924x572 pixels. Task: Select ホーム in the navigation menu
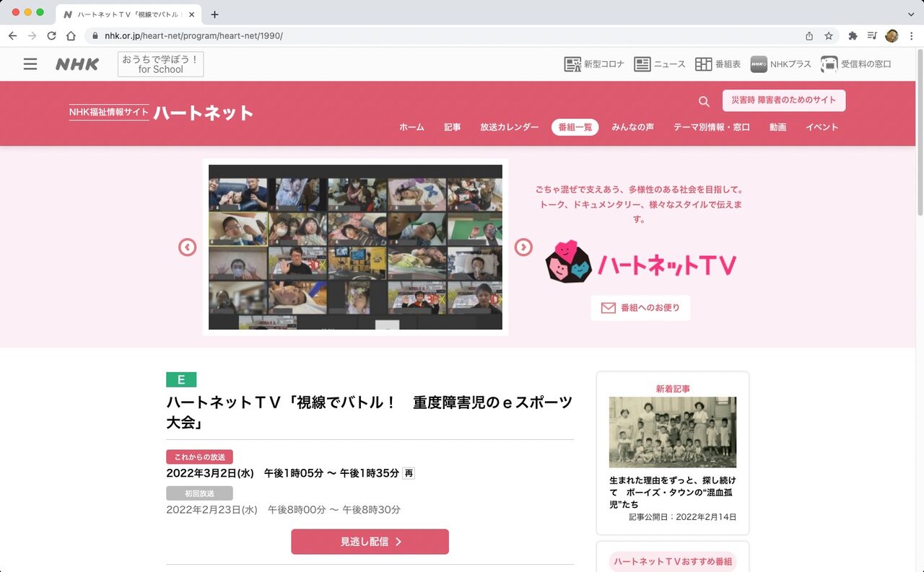click(411, 127)
